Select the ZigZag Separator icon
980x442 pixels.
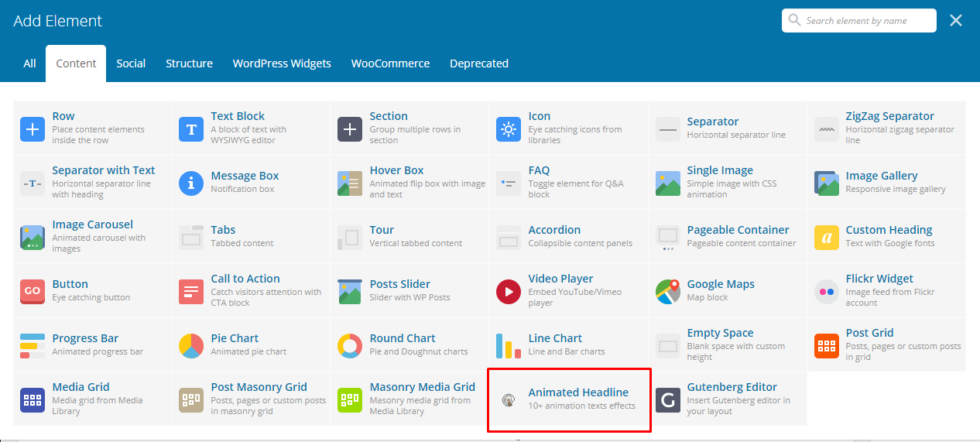pyautogui.click(x=827, y=129)
